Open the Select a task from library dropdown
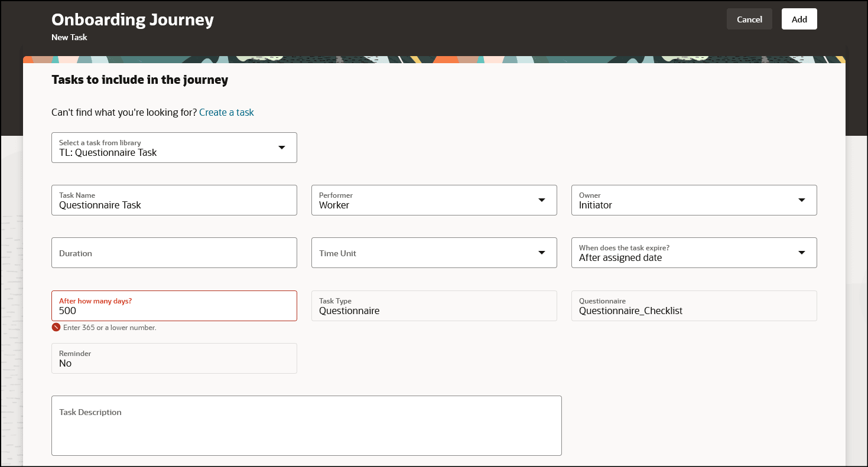This screenshot has height=467, width=868. (x=174, y=148)
